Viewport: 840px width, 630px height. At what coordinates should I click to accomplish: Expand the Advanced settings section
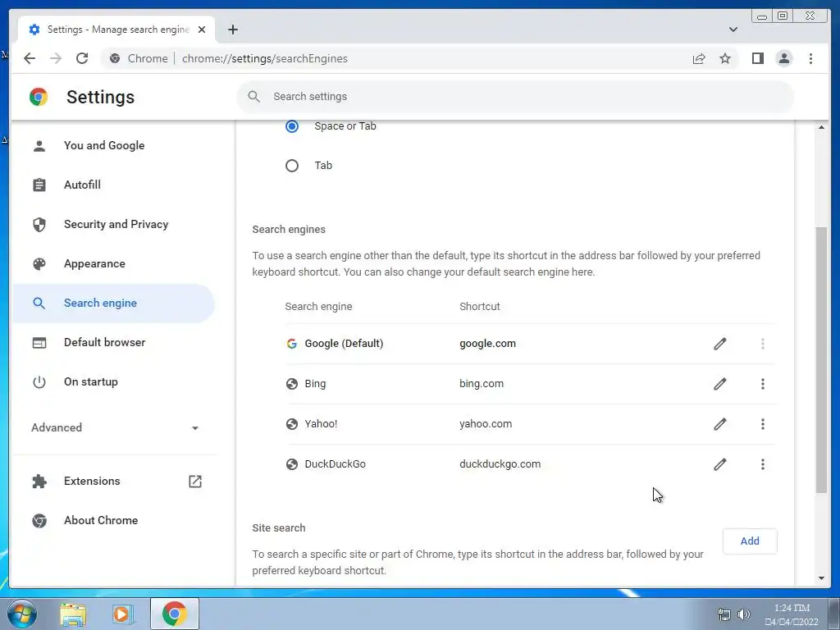[115, 427]
